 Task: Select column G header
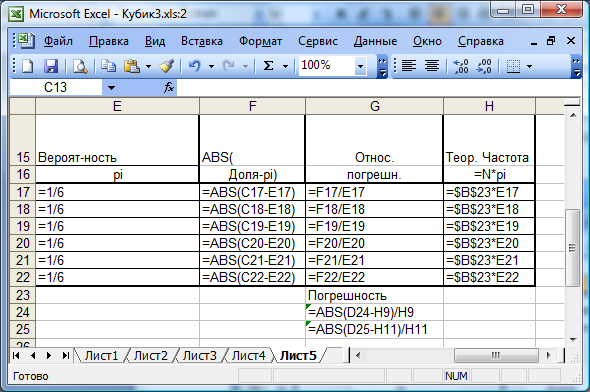374,106
